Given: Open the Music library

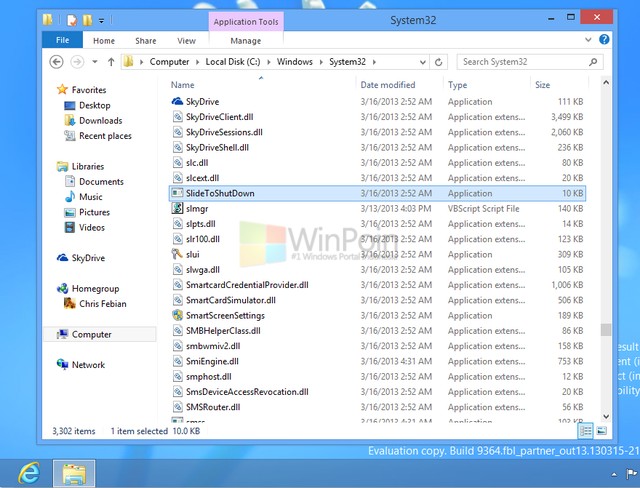Looking at the screenshot, I should (91, 197).
